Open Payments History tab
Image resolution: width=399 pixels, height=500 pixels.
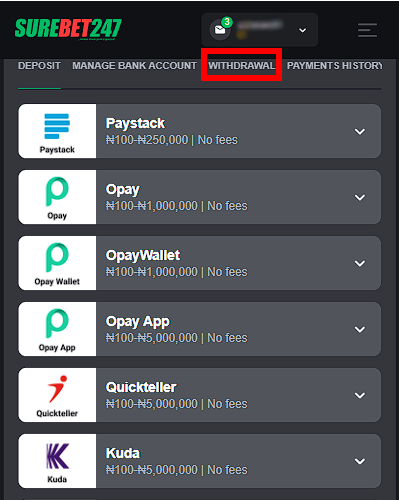click(x=335, y=66)
